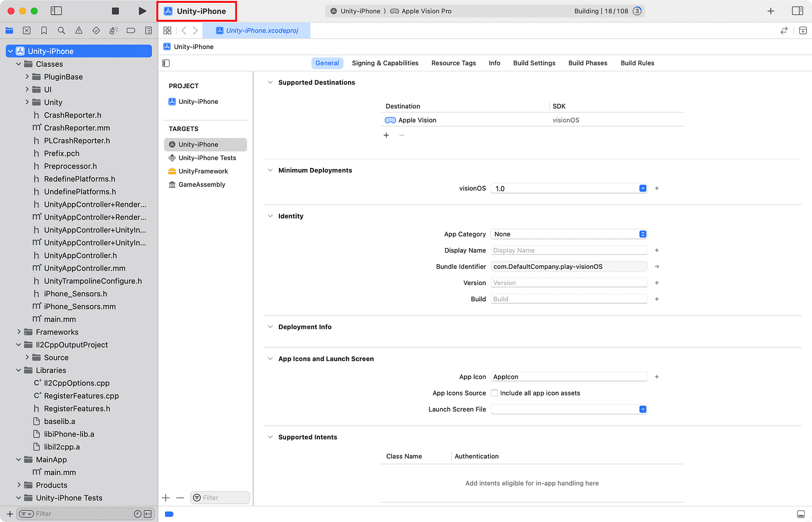Go back in editor history
812x522 pixels.
click(x=184, y=31)
